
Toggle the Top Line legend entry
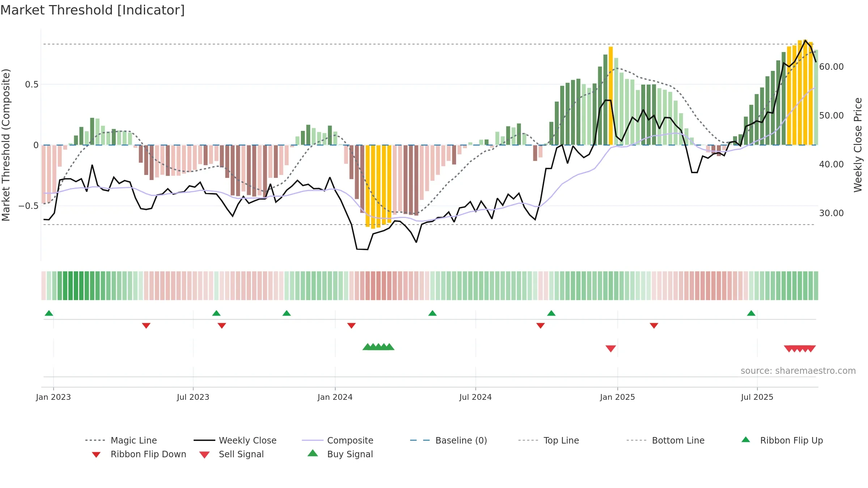[x=549, y=440]
